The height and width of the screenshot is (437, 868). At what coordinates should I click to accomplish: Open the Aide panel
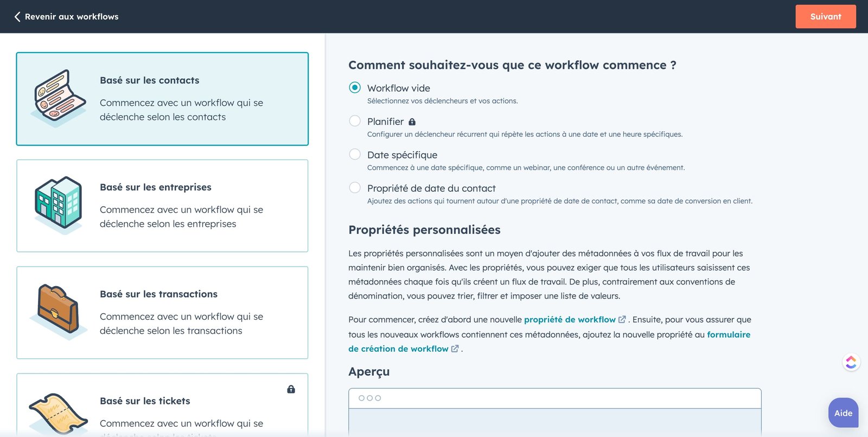[x=843, y=413]
